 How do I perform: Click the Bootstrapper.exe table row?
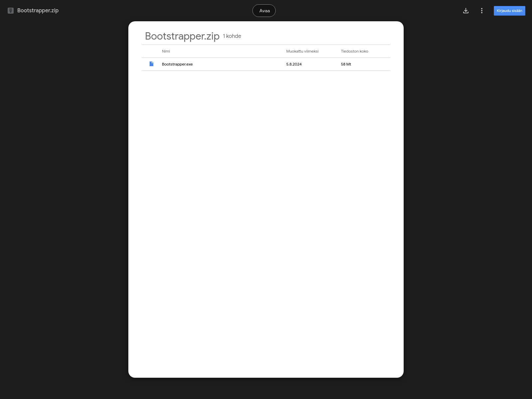[x=266, y=64]
